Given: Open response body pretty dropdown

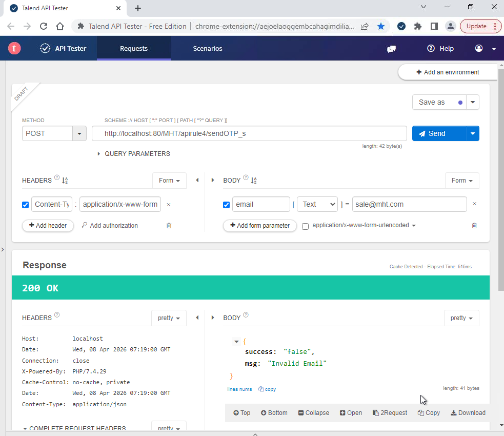Looking at the screenshot, I should coord(461,318).
